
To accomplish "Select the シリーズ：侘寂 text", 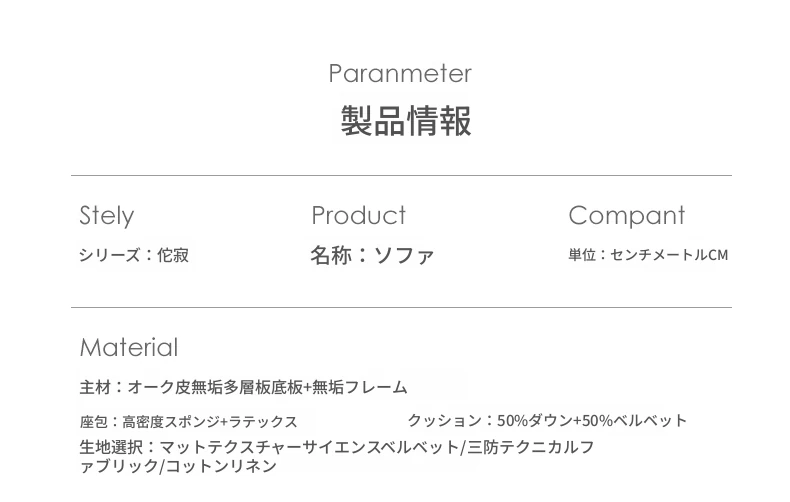I will [134, 255].
